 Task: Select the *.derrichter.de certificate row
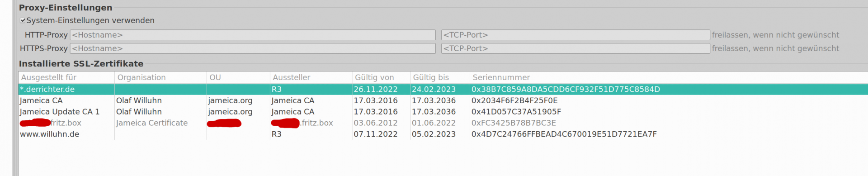443,89
